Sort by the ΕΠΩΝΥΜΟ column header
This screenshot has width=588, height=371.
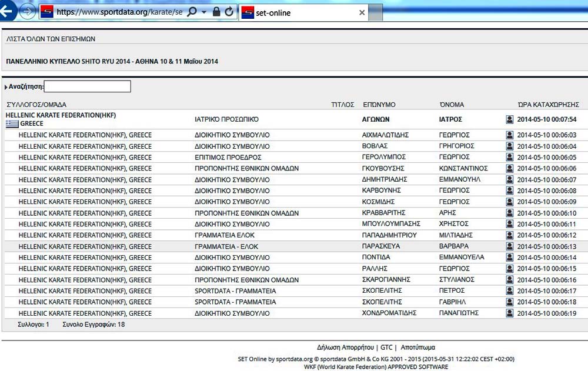[x=379, y=105]
